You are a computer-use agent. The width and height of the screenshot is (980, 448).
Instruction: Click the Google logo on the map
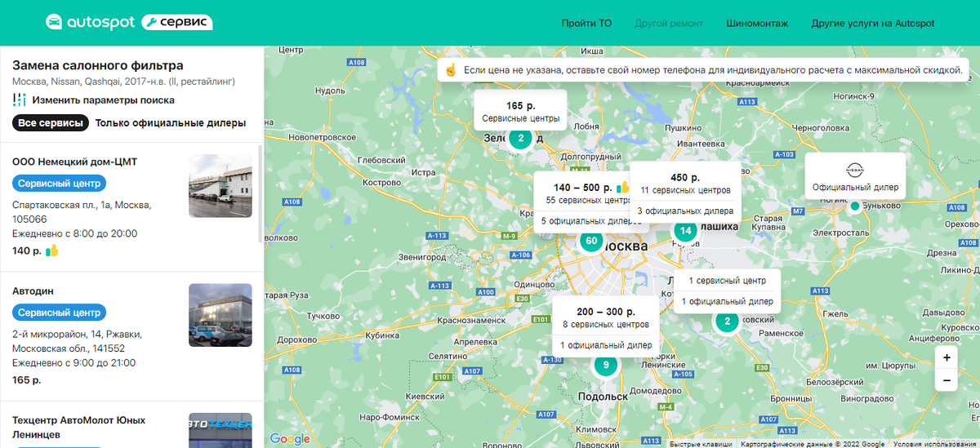pos(290,439)
